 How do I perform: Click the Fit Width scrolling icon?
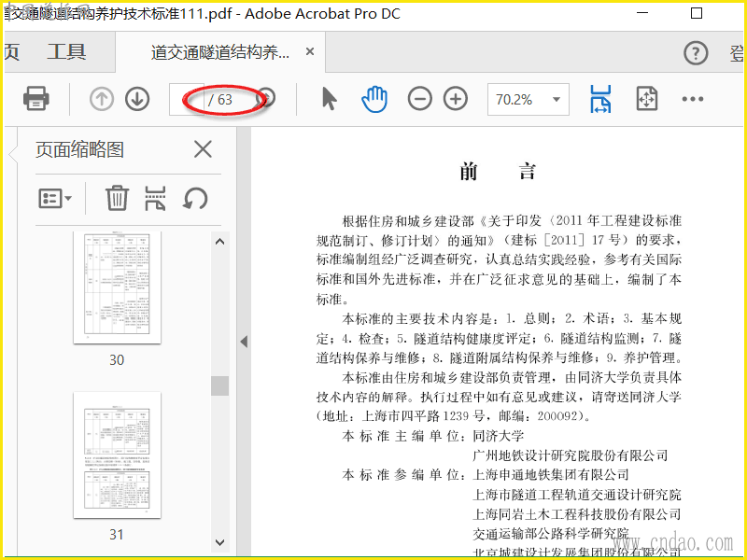pyautogui.click(x=600, y=99)
